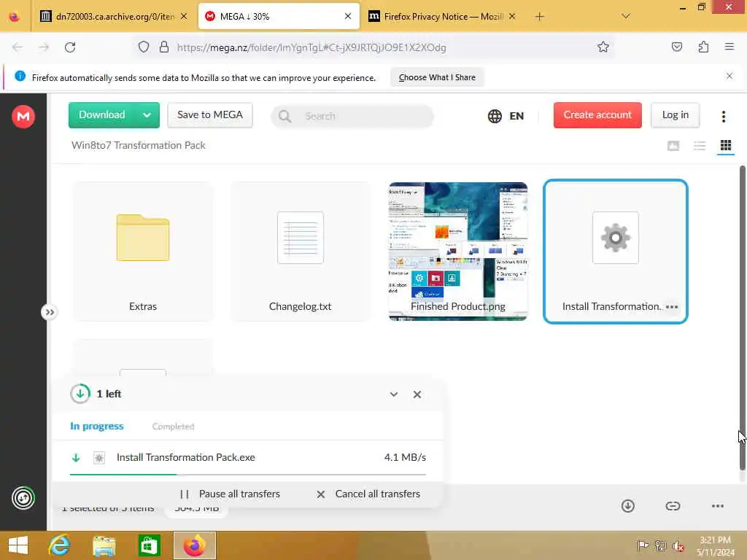Open the Download dropdown arrow

(147, 115)
